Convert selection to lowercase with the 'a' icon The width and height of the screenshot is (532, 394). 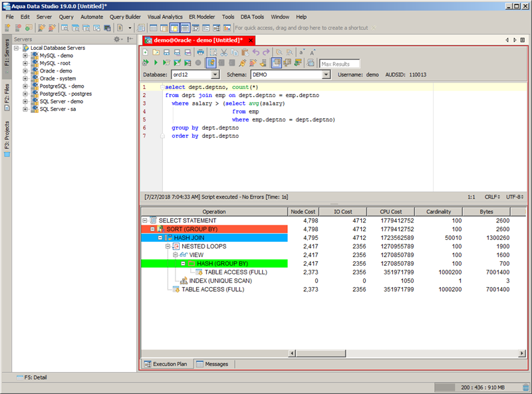tap(302, 52)
